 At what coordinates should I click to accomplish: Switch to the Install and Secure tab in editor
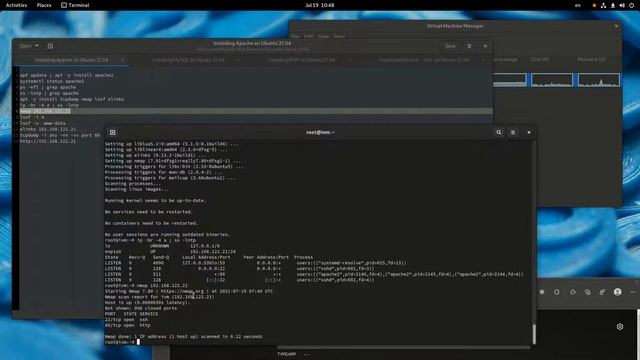[x=424, y=60]
